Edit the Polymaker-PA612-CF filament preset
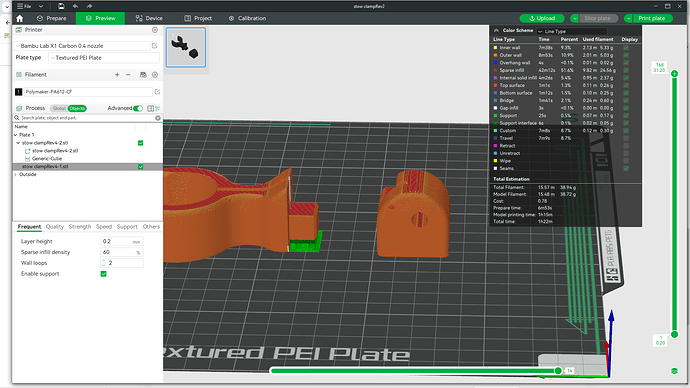Viewport: 690px width, 388px height. [x=157, y=92]
